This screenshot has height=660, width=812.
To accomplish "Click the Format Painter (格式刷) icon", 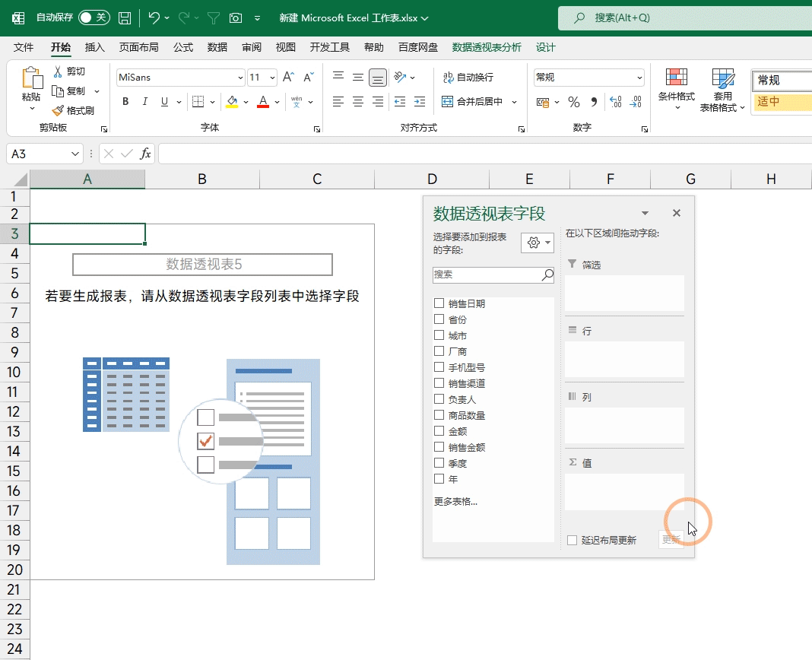I will (x=58, y=110).
